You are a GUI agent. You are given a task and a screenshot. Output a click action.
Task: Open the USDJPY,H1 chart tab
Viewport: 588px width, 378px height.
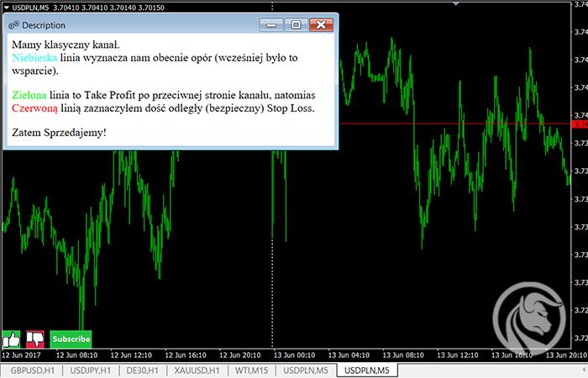[91, 371]
